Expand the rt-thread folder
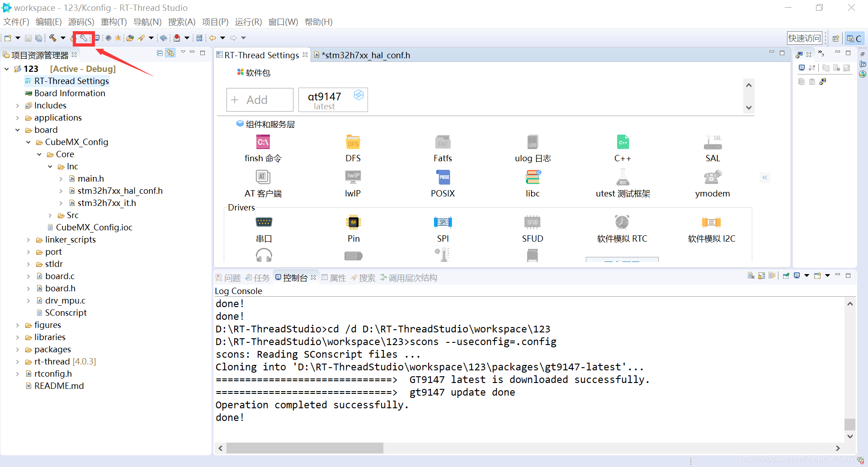The width and height of the screenshot is (868, 467). click(18, 362)
